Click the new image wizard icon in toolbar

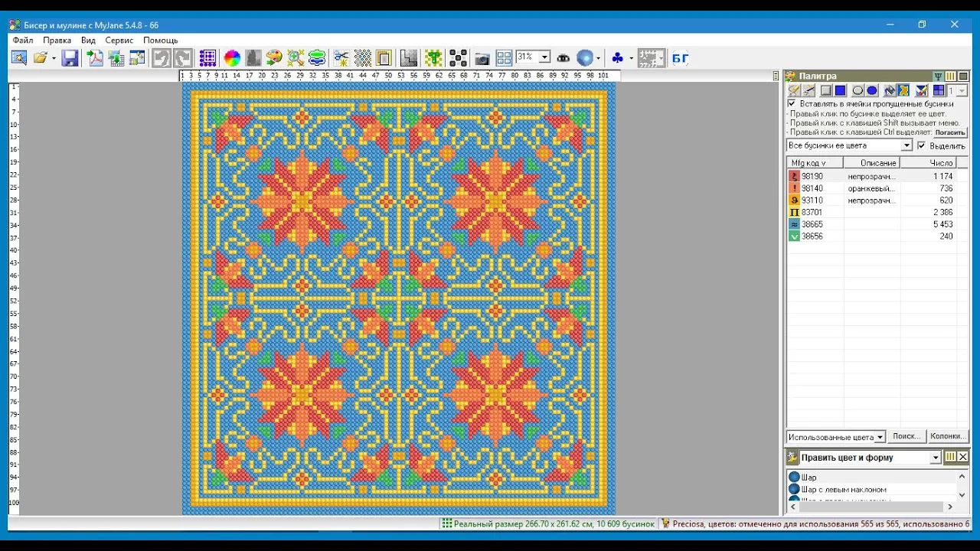tap(19, 57)
